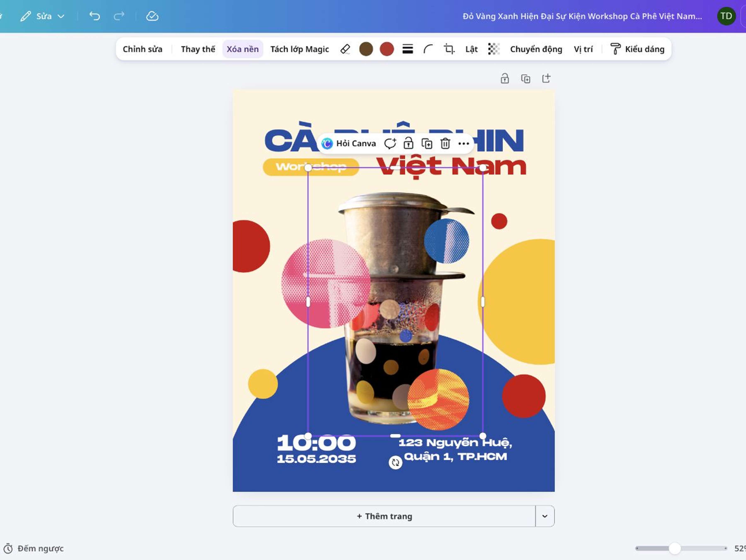The height and width of the screenshot is (560, 746).
Task: Select the crop tool icon
Action: point(449,49)
